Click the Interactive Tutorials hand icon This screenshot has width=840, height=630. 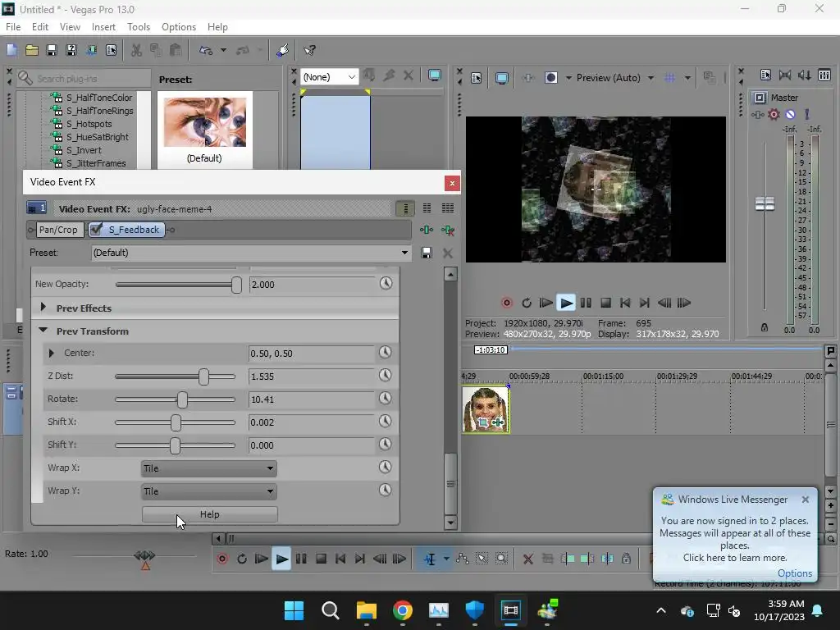click(283, 50)
